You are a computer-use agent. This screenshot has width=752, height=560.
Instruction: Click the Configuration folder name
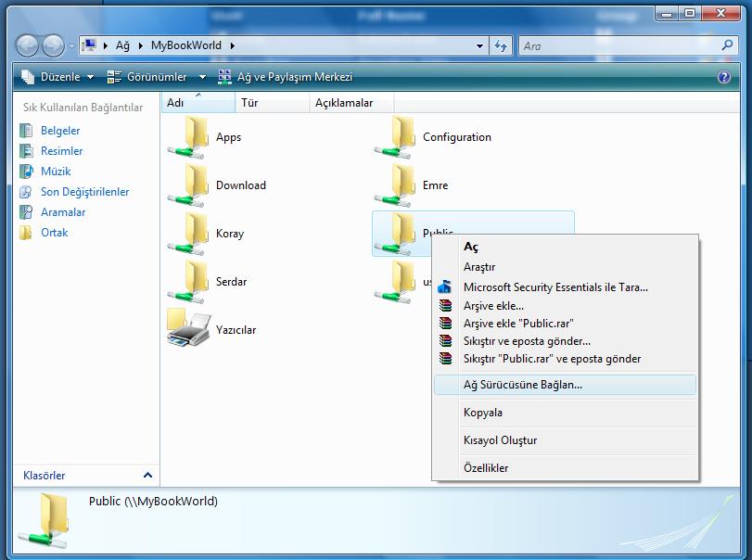click(x=457, y=137)
